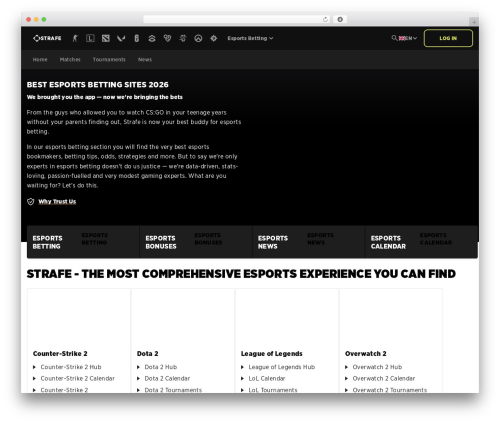Open site search with magnifier icon
This screenshot has height=423, width=500.
coord(394,38)
